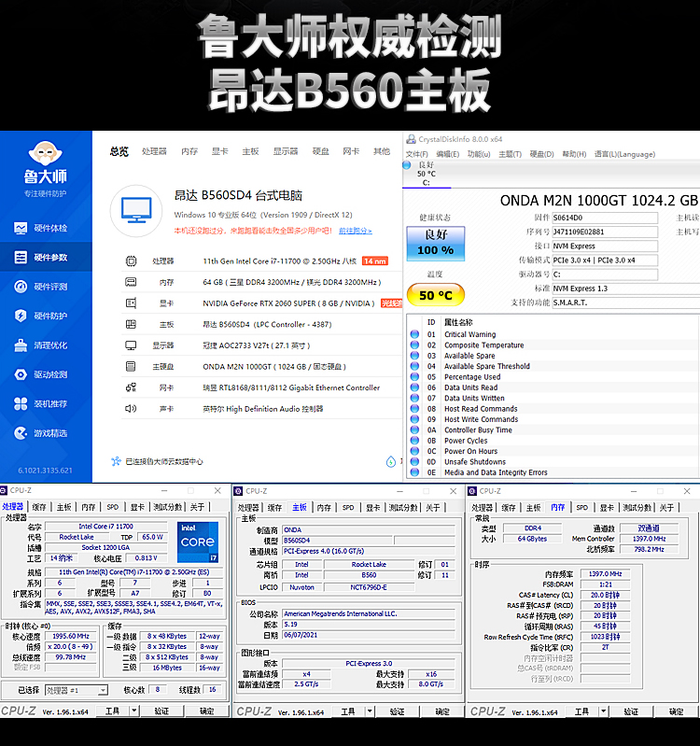Select the Unsafe Shutdowns attribute row
Viewport: 700px width, 746px height.
pos(552,462)
